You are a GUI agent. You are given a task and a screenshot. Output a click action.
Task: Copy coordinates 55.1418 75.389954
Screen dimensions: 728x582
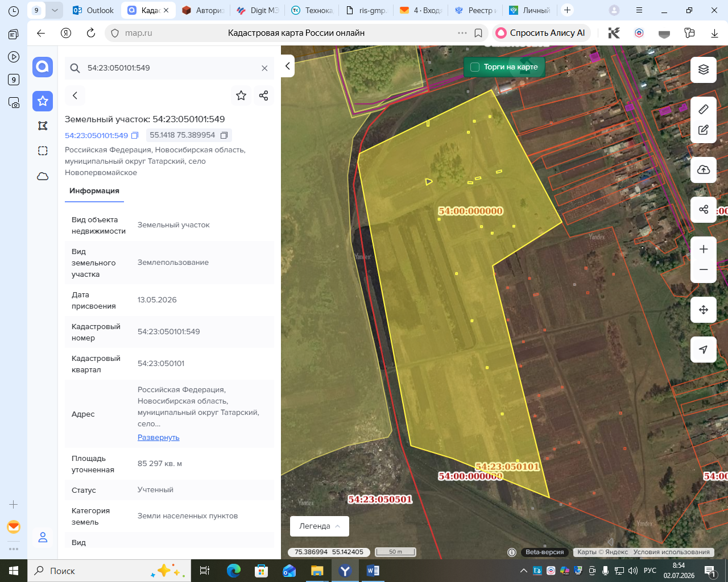coord(224,135)
